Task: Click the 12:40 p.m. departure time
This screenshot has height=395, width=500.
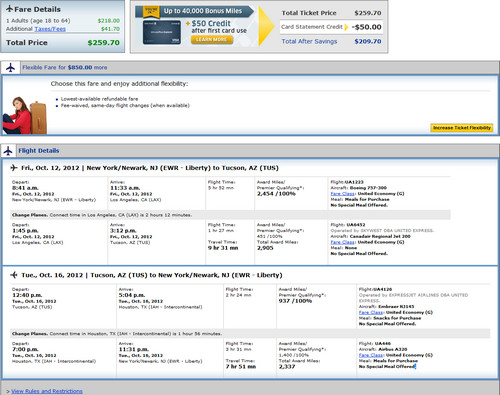Action: point(27,295)
